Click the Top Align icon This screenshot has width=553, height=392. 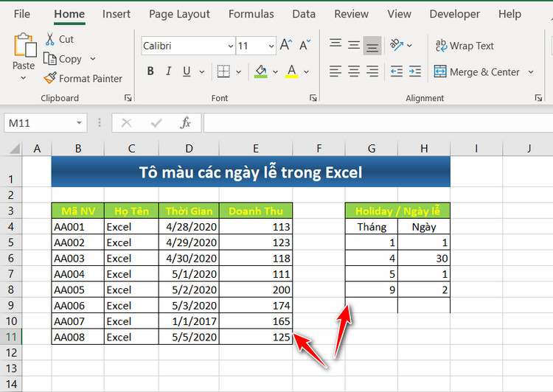[335, 45]
